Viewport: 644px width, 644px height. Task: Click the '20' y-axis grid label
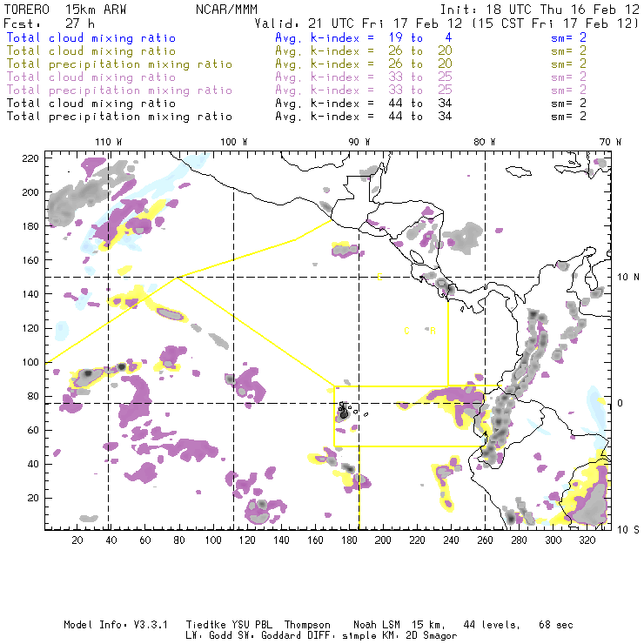click(33, 498)
